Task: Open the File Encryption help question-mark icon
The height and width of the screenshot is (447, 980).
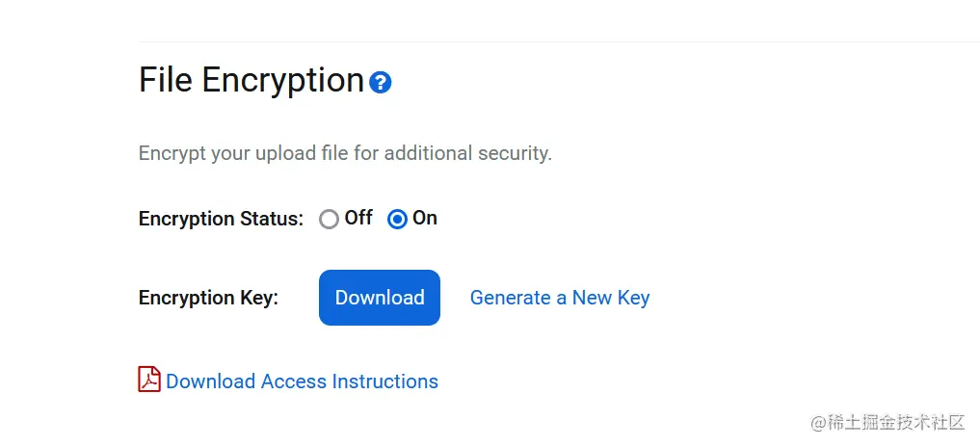Action: pyautogui.click(x=380, y=83)
